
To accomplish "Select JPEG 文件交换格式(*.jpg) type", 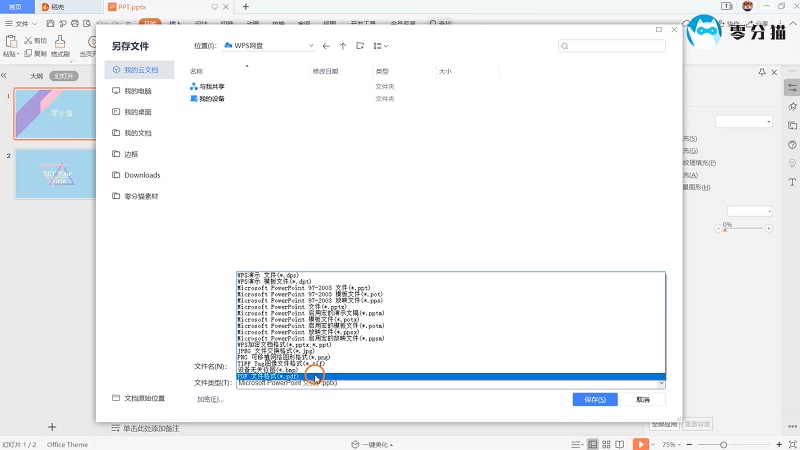I will coord(451,351).
